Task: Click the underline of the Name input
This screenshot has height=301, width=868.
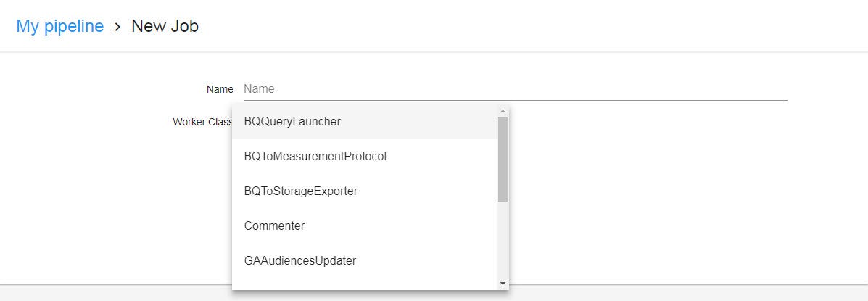Action: [x=516, y=101]
